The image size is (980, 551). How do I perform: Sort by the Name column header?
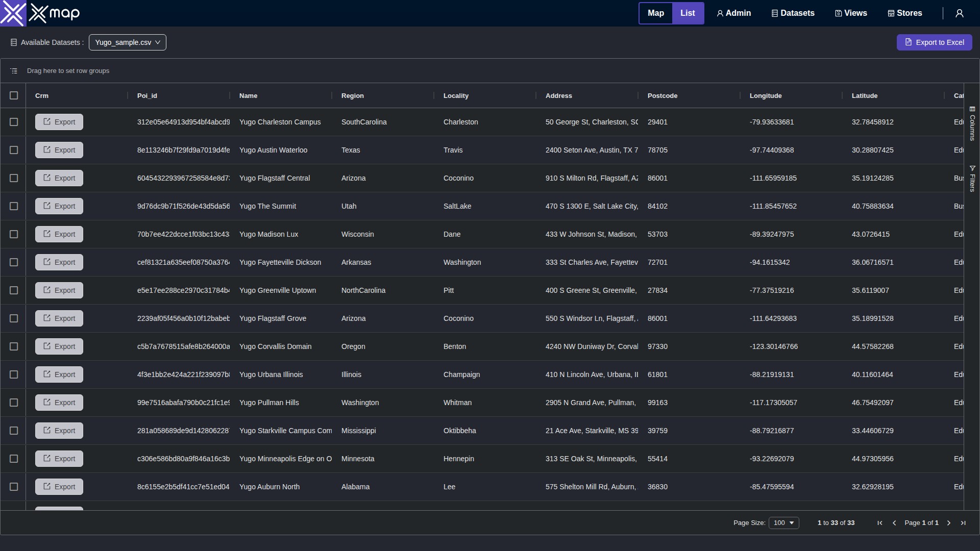[248, 96]
